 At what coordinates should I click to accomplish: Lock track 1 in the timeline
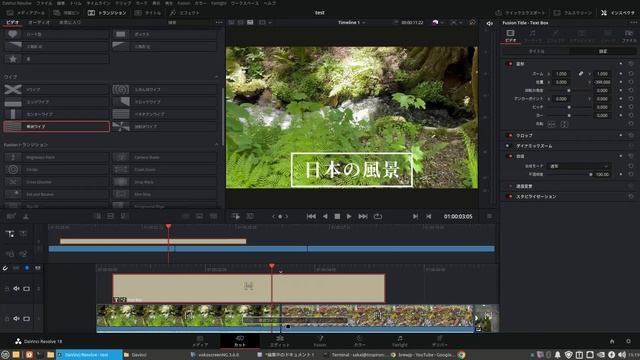click(x=7, y=319)
